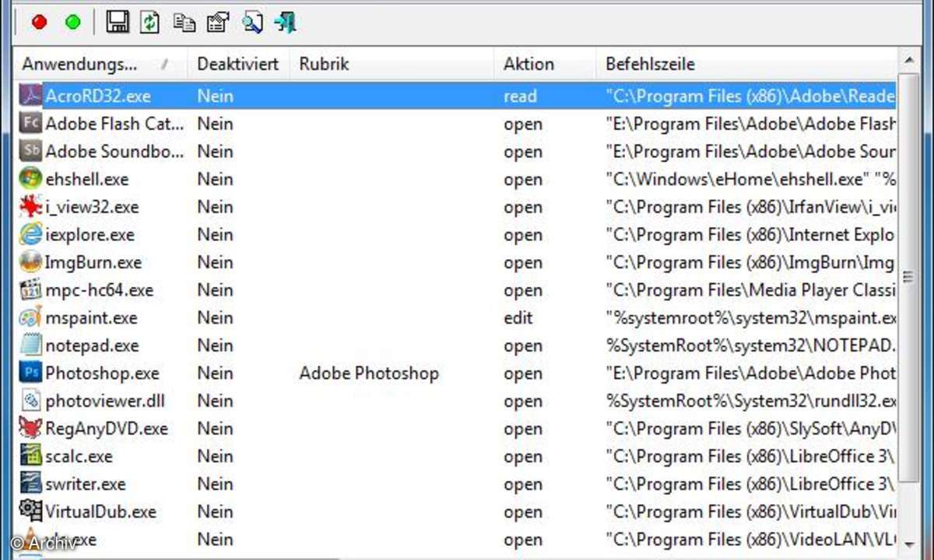Click the 'read' action of AcroRD32.exe
The image size is (934, 560).
click(x=520, y=96)
